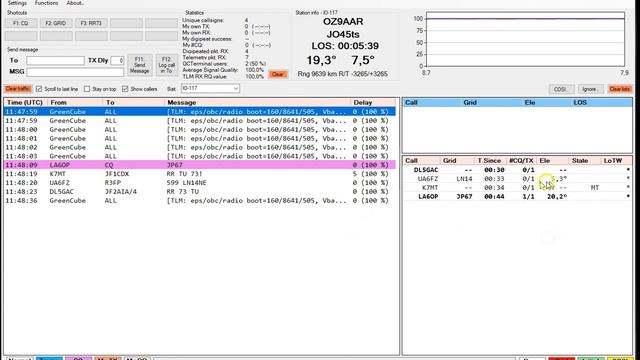The width and height of the screenshot is (640, 360).
Task: Focus the MSG message input field
Action: tap(75, 72)
